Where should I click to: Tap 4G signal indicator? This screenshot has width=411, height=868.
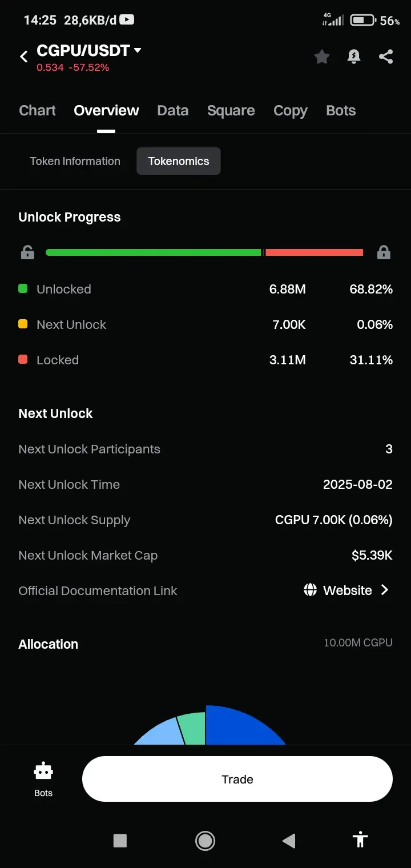[333, 20]
